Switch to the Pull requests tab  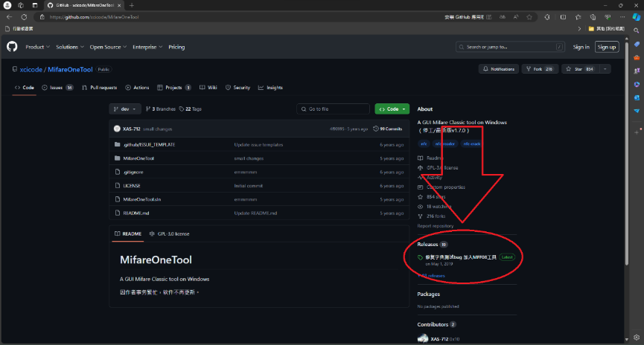click(100, 88)
